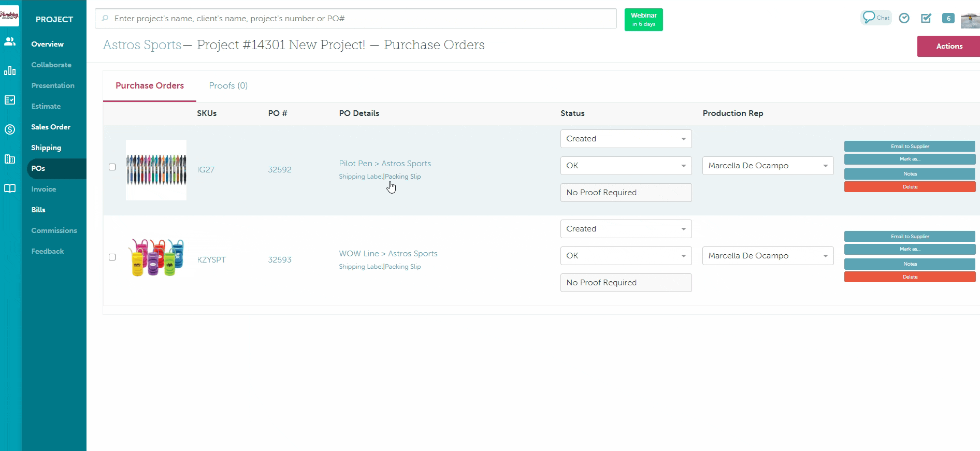
Task: Select the checkbox for PO 32592
Action: pos(112,167)
